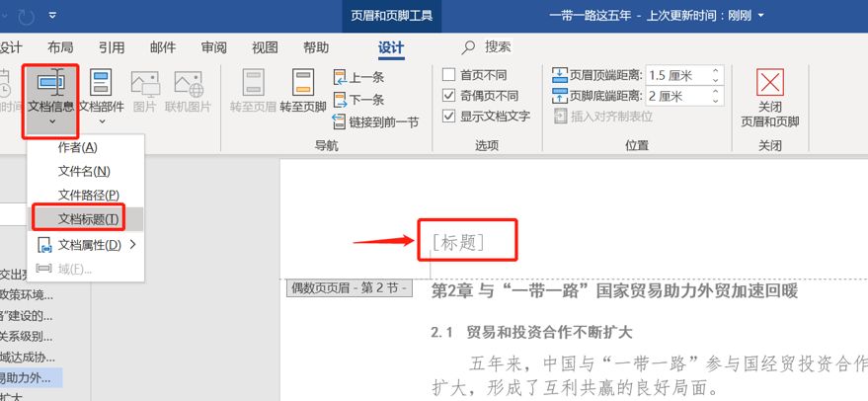Toggle the 首页不同 checkbox
Image resolution: width=868 pixels, height=401 pixels.
[449, 75]
